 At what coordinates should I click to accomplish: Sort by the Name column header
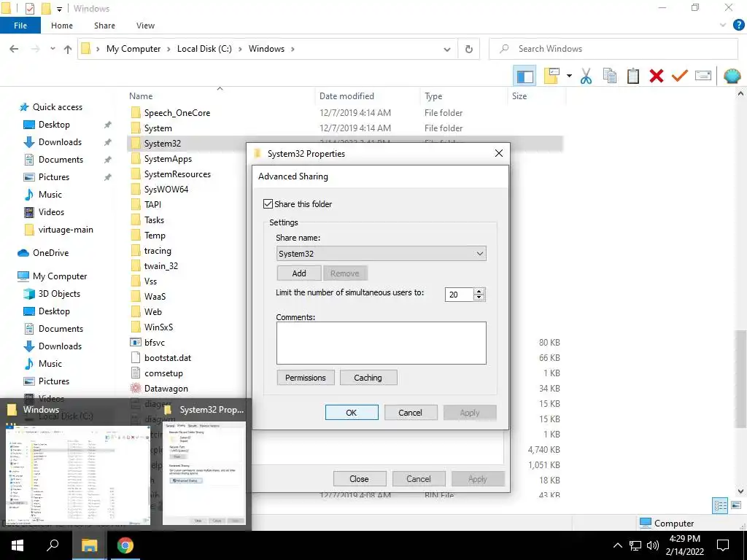pos(141,96)
